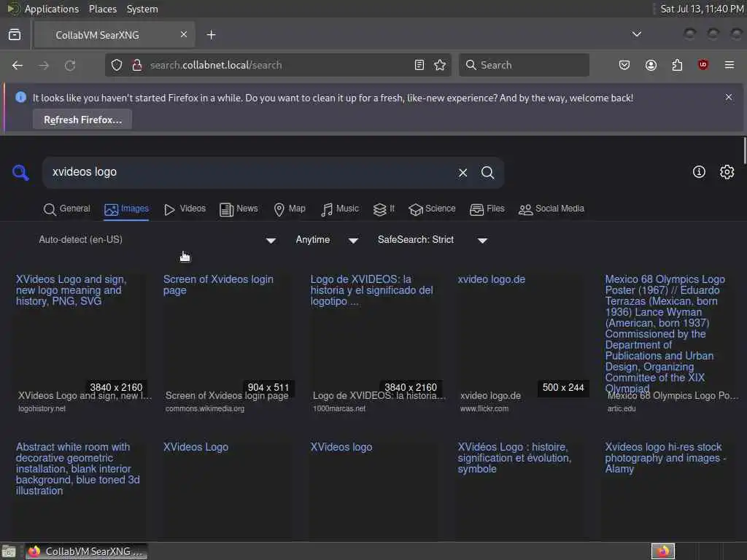Open the SearXNG about info icon
The image size is (747, 560).
[699, 172]
